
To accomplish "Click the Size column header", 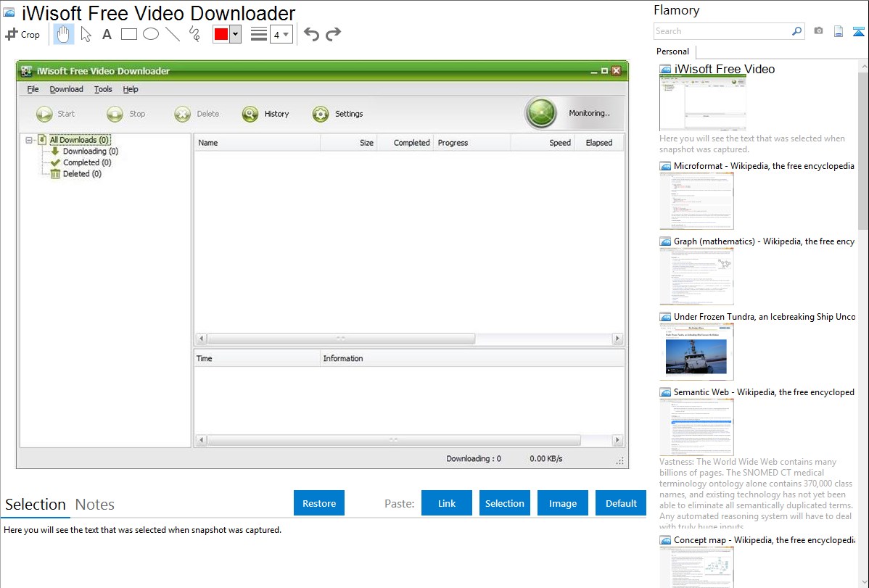I will coord(349,142).
